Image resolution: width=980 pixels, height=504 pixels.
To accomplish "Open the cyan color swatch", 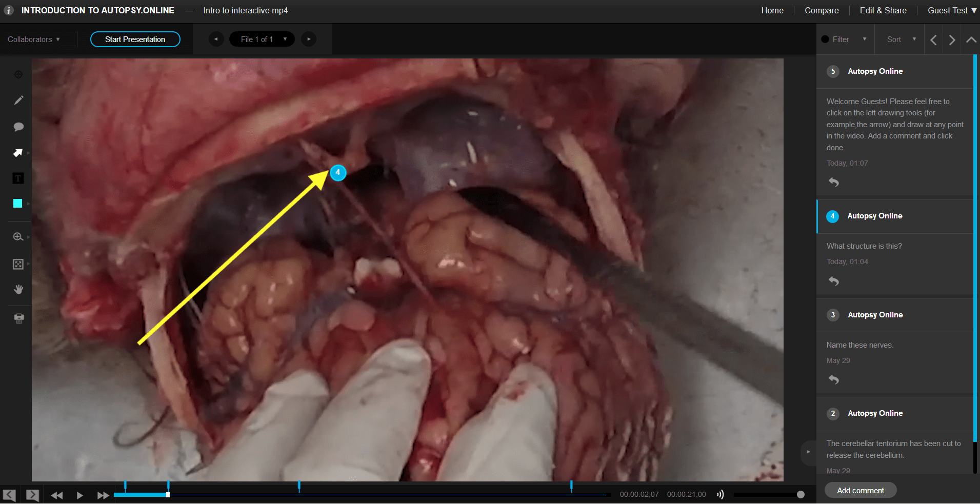I will 17,204.
